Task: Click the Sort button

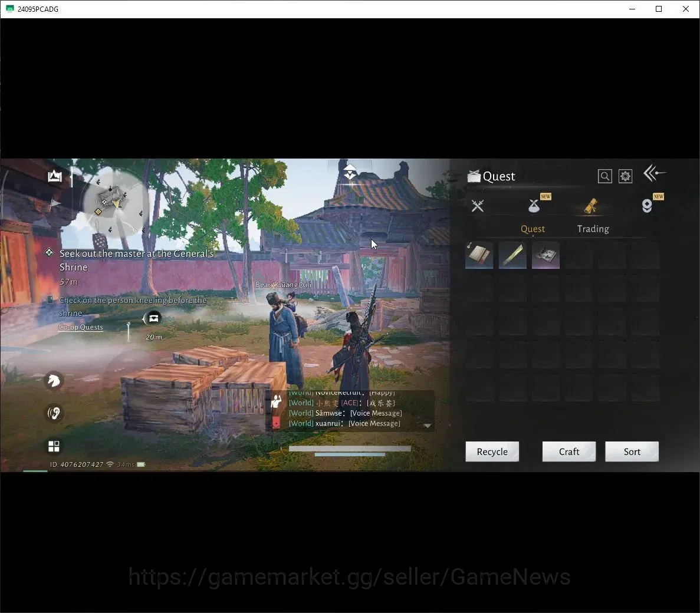Action: (x=632, y=451)
